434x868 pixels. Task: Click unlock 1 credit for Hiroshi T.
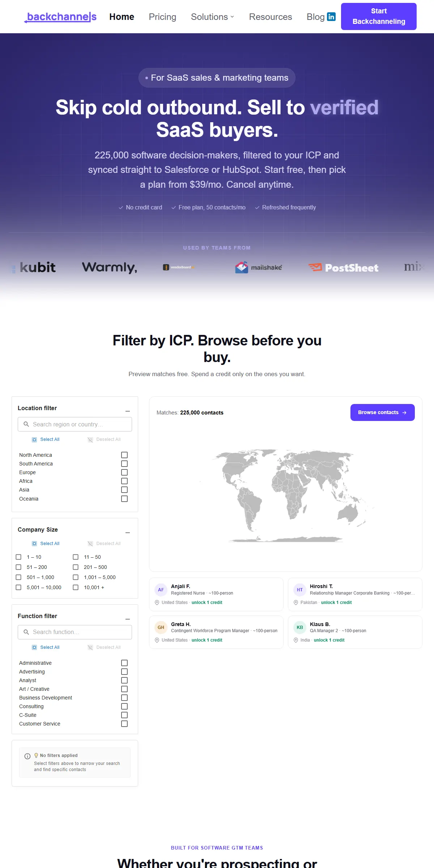336,603
